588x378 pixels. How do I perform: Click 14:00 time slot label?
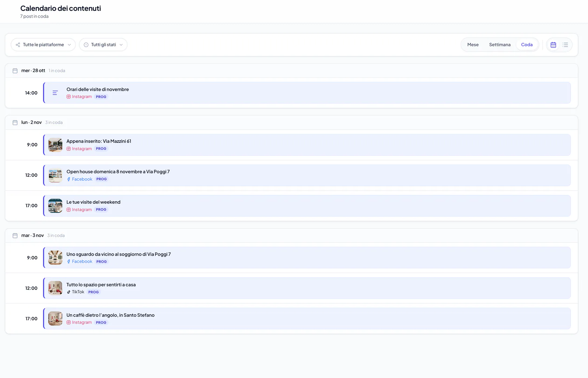31,93
